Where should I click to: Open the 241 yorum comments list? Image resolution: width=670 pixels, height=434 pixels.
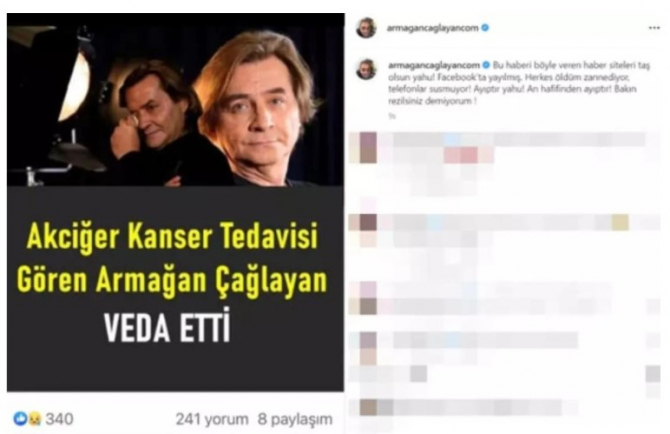click(x=212, y=419)
